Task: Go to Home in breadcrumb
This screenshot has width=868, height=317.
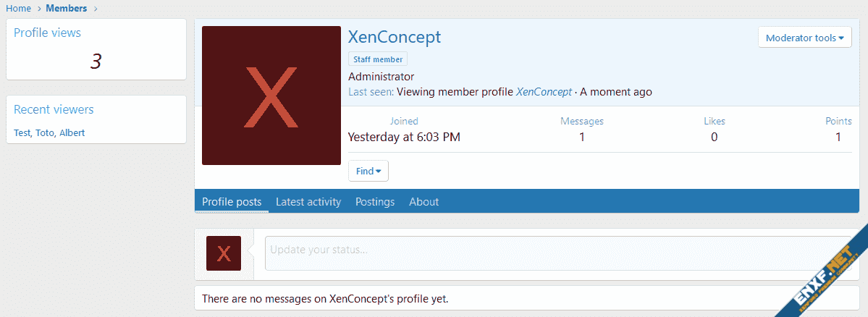Action: pyautogui.click(x=19, y=9)
